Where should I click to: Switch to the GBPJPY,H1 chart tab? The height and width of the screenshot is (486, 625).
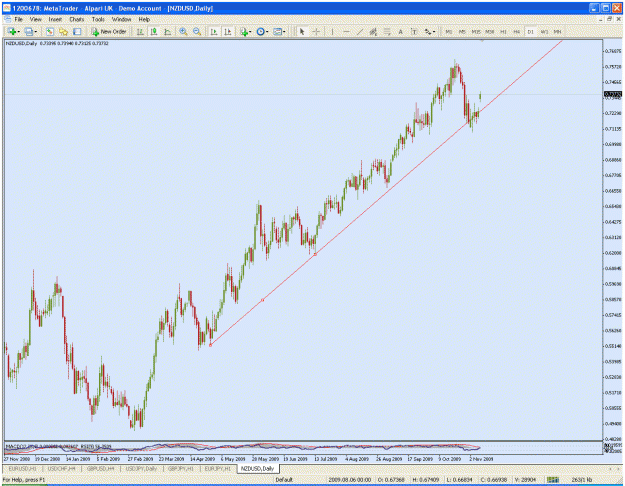coord(181,469)
